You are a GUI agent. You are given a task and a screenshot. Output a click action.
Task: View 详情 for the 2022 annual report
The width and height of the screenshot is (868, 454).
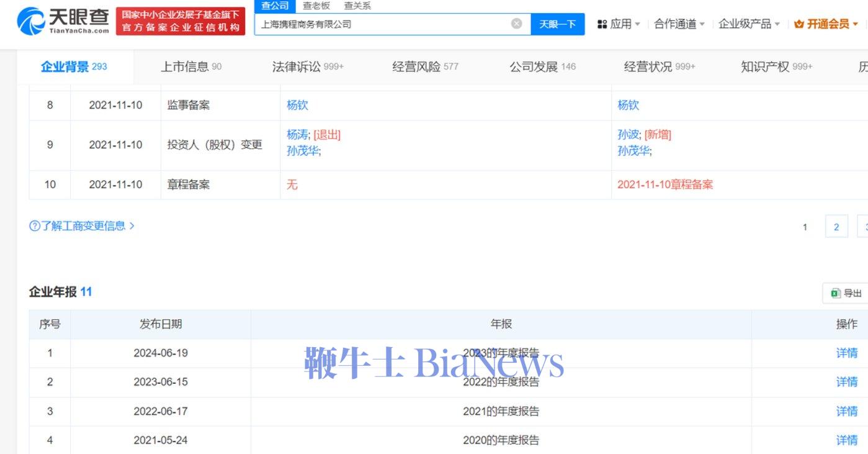pos(847,382)
